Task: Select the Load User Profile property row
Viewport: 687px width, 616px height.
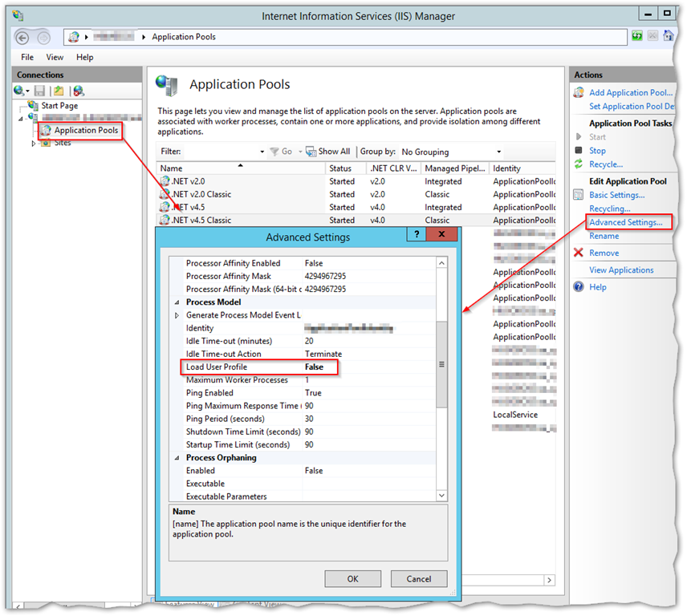Action: coord(241,367)
